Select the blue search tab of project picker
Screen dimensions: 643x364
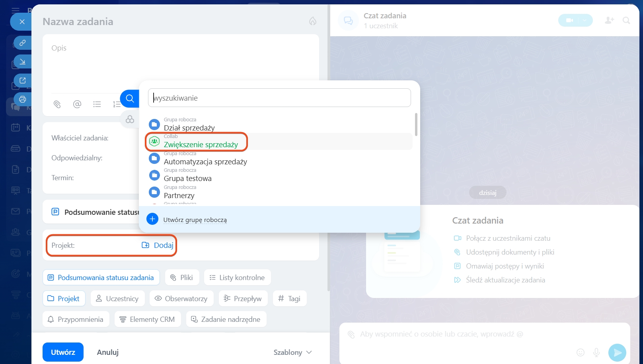pyautogui.click(x=130, y=99)
